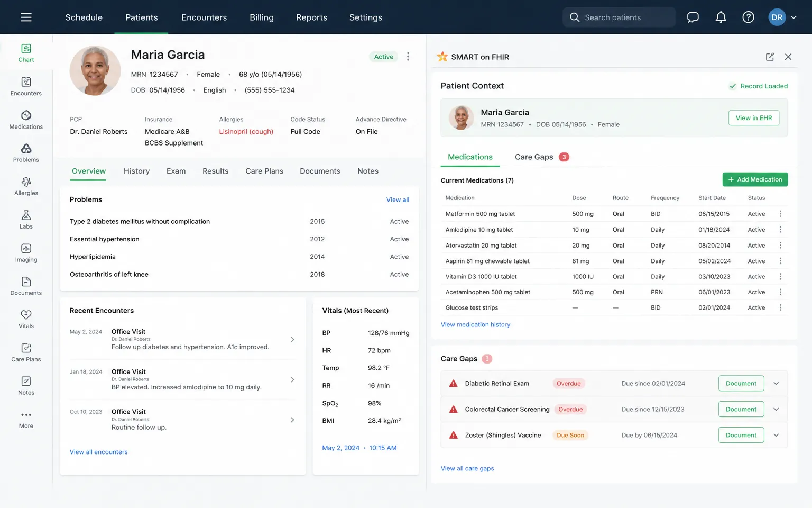Click View in EHR button
The image size is (812, 508).
[754, 118]
